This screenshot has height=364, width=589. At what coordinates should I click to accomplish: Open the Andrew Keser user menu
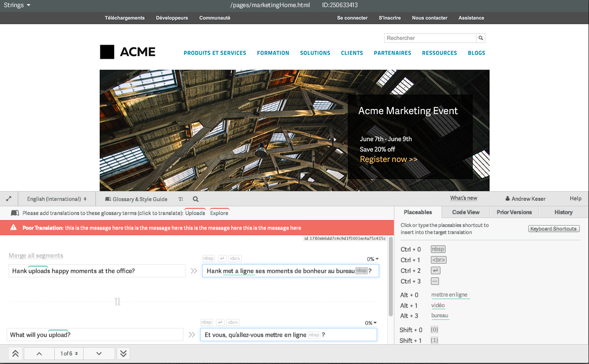[x=525, y=199]
